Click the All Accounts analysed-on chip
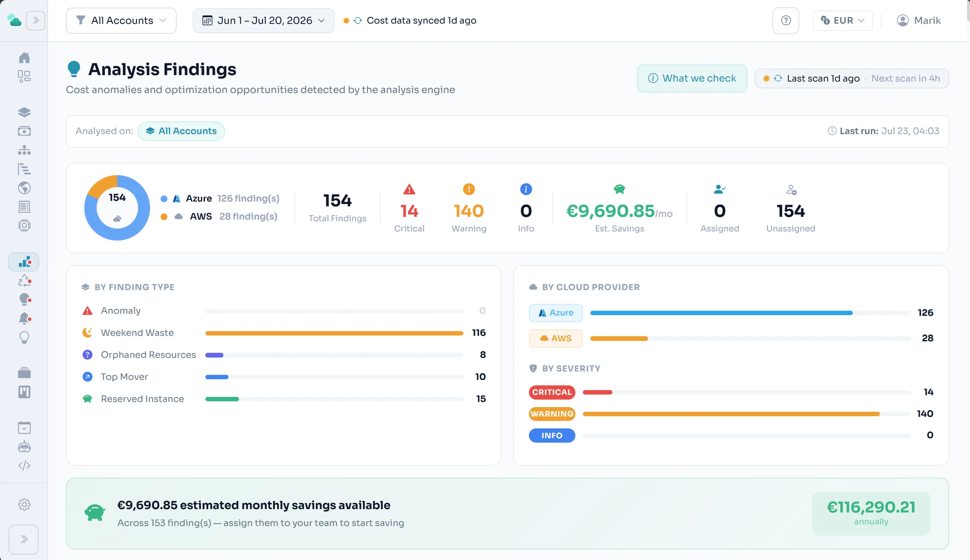970x560 pixels. point(181,131)
